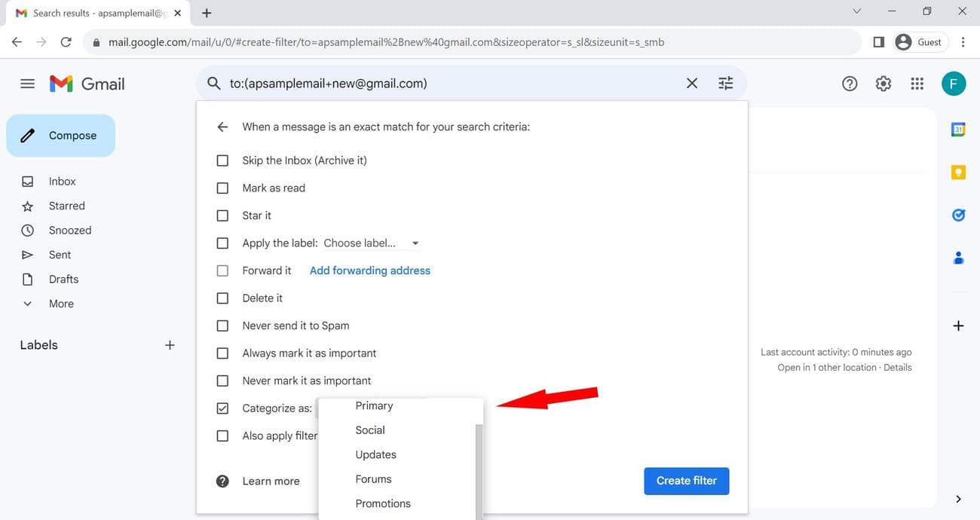The image size is (980, 520).
Task: Enable the Skip the Inbox checkbox
Action: tap(222, 161)
